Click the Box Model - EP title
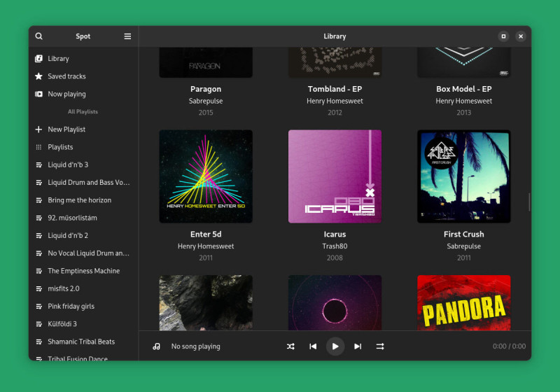Screen dimensions: 560x392 [463, 89]
